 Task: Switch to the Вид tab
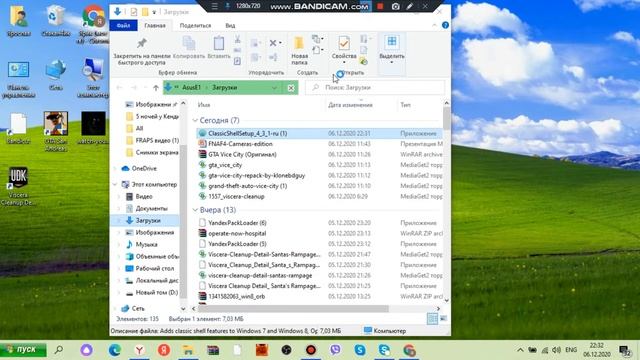[230, 25]
